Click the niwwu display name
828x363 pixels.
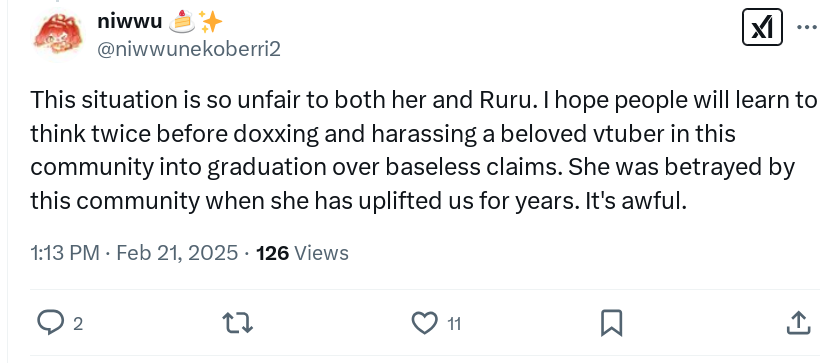click(129, 21)
